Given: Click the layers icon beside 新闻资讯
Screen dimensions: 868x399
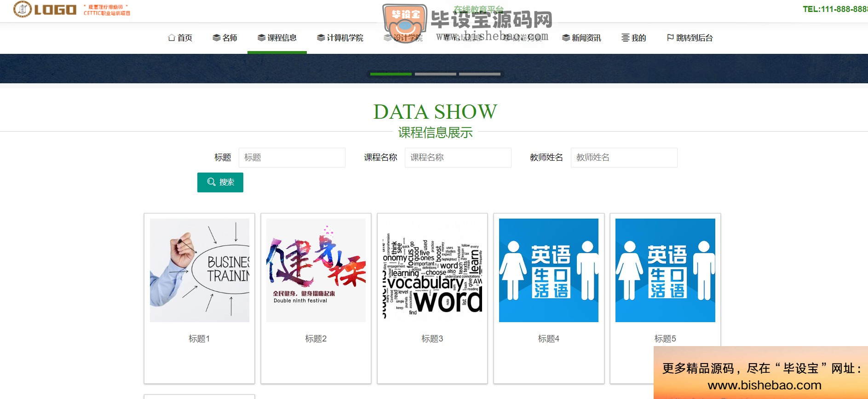Looking at the screenshot, I should 566,38.
